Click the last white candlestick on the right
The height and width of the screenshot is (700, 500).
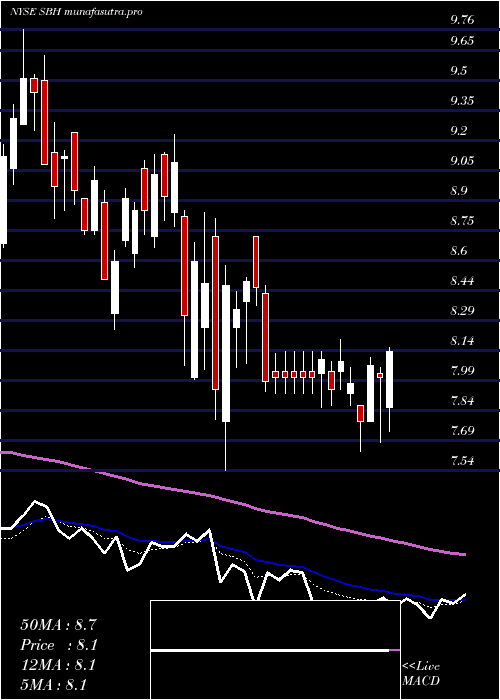pos(390,379)
